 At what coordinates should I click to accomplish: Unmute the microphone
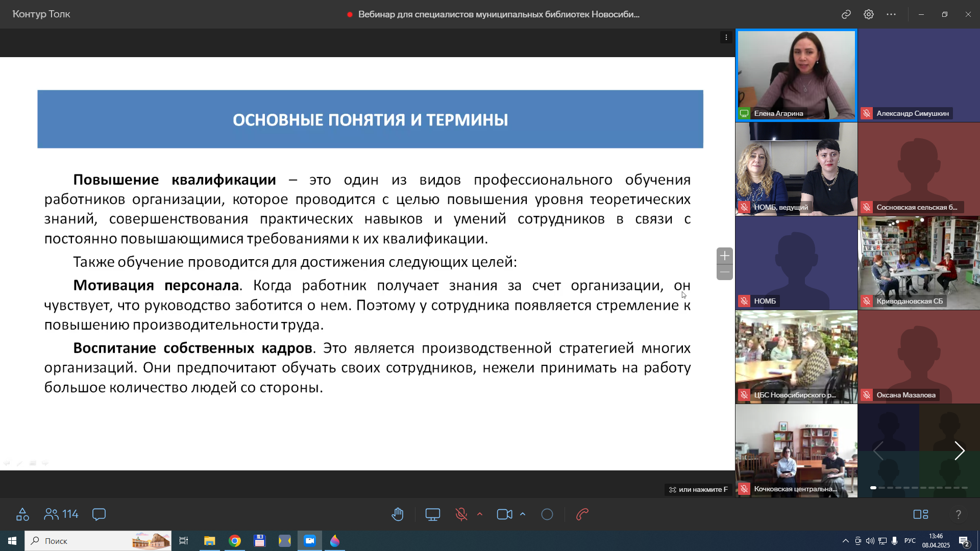click(461, 514)
